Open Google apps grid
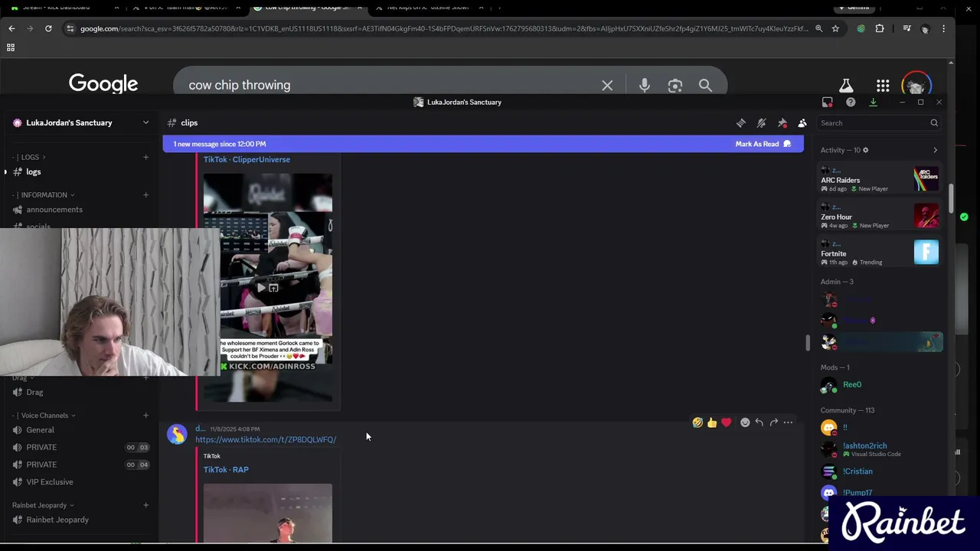 (x=883, y=86)
